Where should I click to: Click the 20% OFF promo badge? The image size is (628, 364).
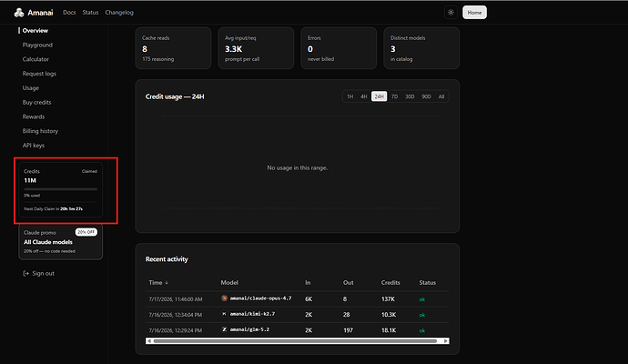86,232
